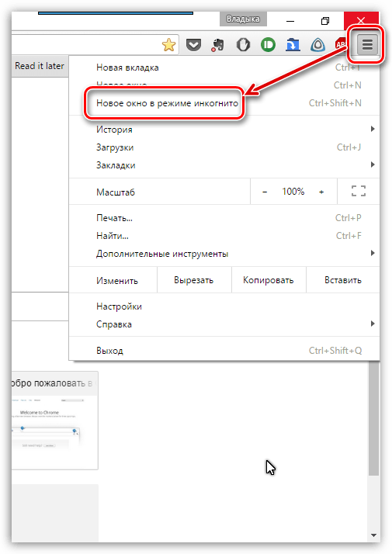Decrease zoom with the minus button
Viewport: 392px width, 554px height.
coord(265,192)
